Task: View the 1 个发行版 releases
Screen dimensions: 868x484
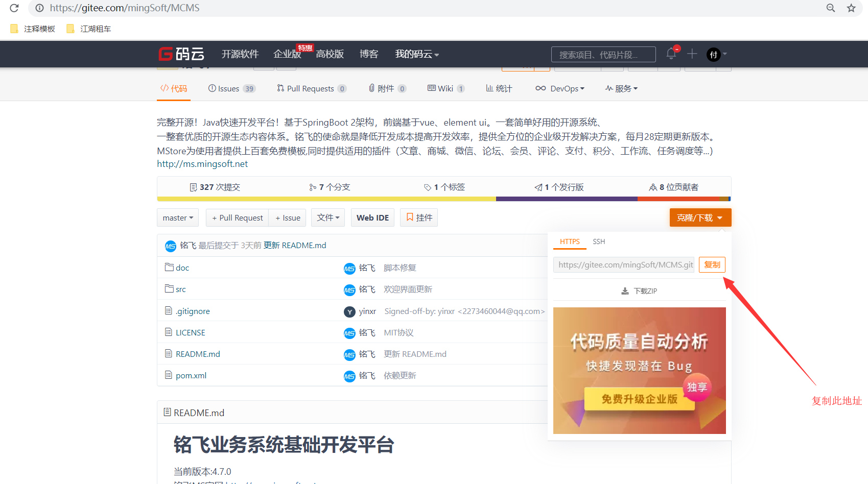Action: 559,187
